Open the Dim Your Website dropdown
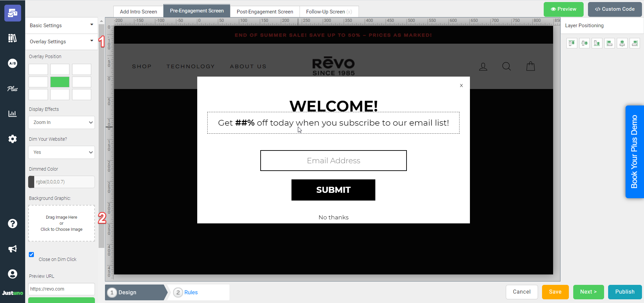This screenshot has height=303, width=644. click(x=61, y=152)
